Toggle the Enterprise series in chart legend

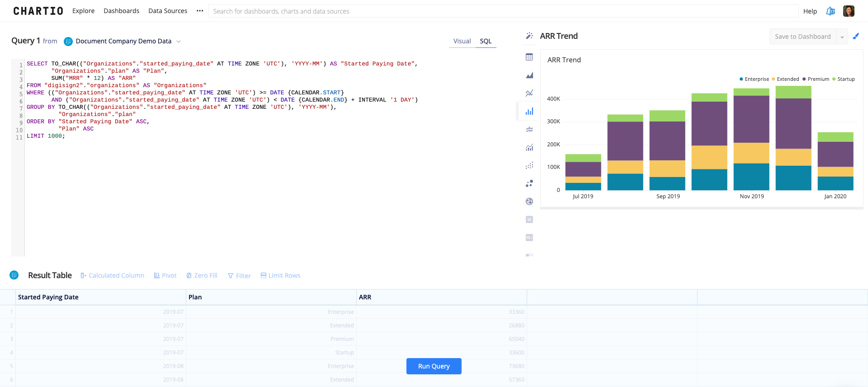click(x=754, y=79)
